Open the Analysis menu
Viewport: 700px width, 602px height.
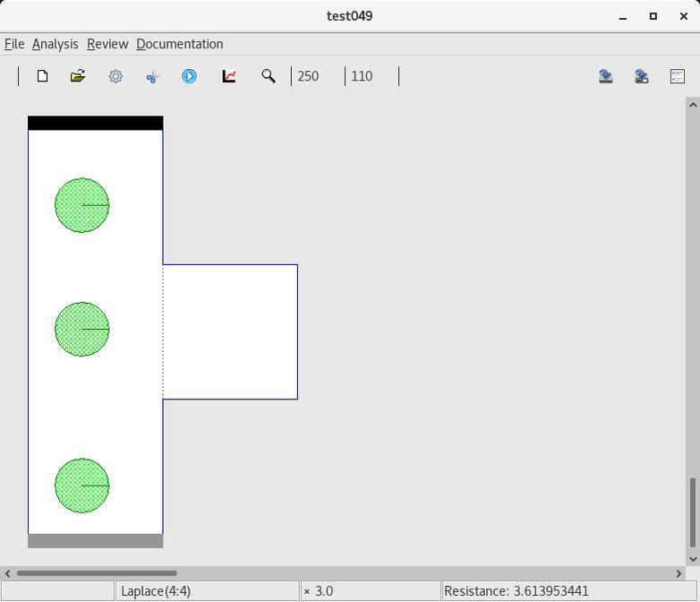(x=55, y=44)
